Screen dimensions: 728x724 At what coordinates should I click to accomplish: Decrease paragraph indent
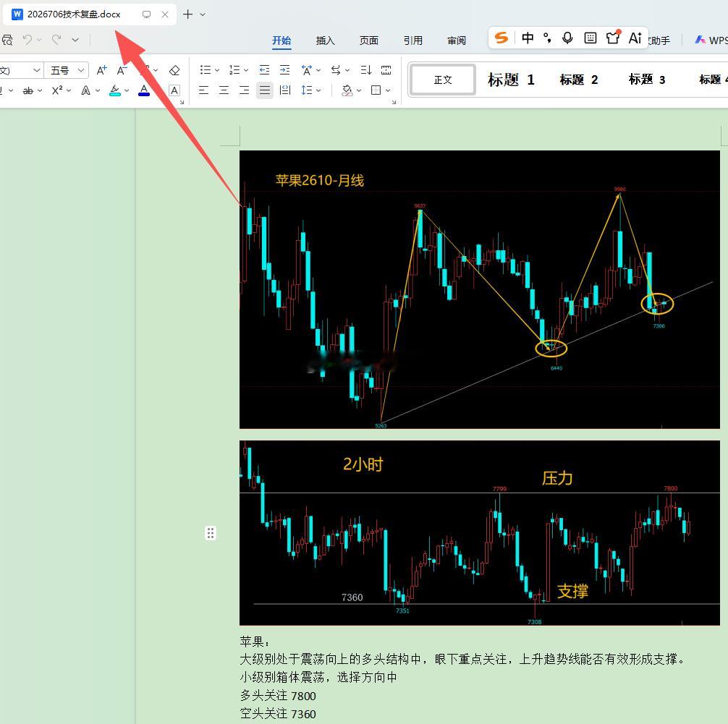(265, 70)
